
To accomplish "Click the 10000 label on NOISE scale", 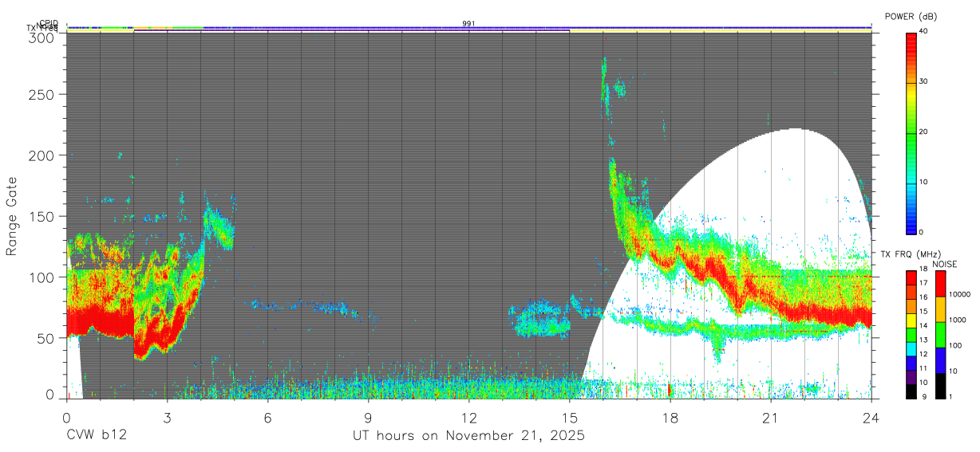I will click(959, 295).
